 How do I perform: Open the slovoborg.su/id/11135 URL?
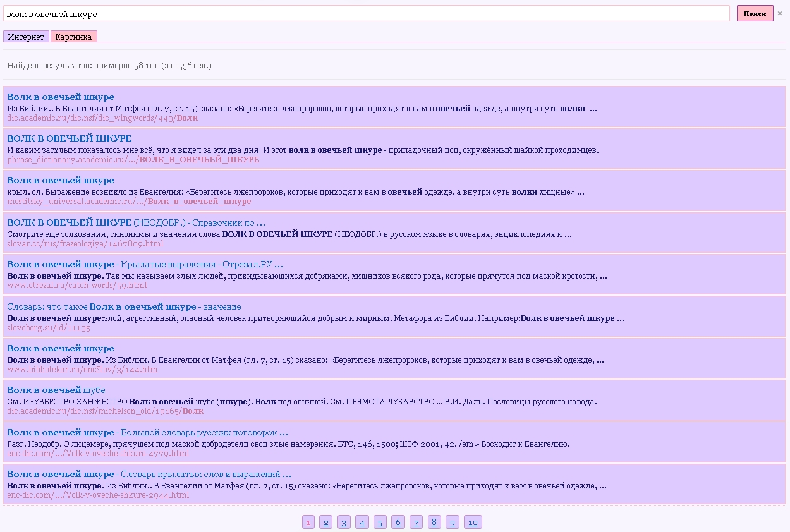(49, 328)
